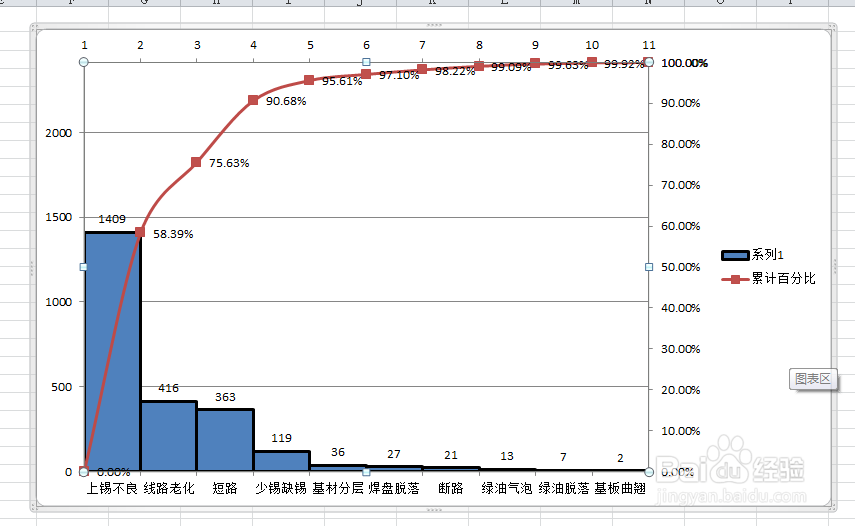Click the 20.00% right axis value
Image resolution: width=855 pixels, height=526 pixels.
click(681, 390)
